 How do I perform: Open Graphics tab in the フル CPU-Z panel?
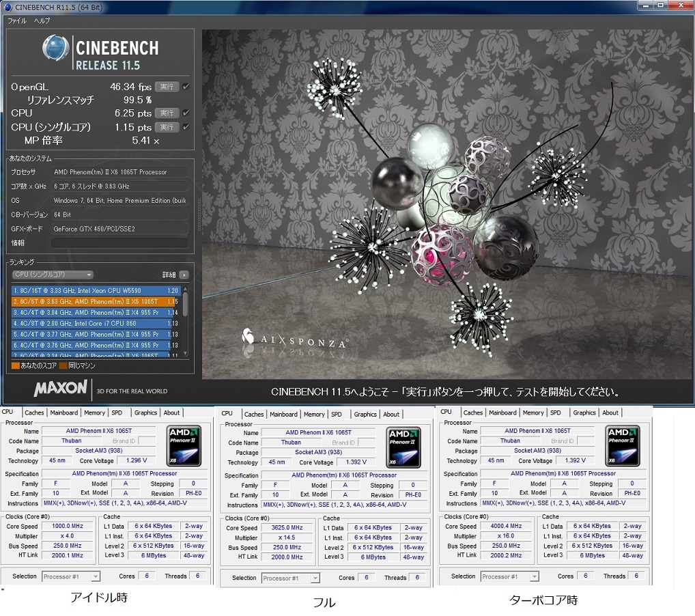[365, 415]
